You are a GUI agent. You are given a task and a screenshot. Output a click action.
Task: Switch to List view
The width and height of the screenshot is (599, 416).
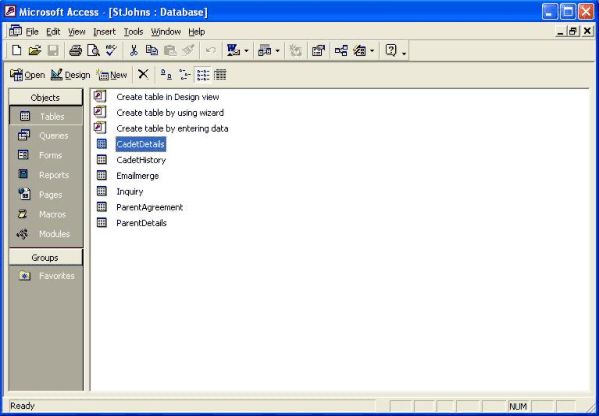point(203,74)
